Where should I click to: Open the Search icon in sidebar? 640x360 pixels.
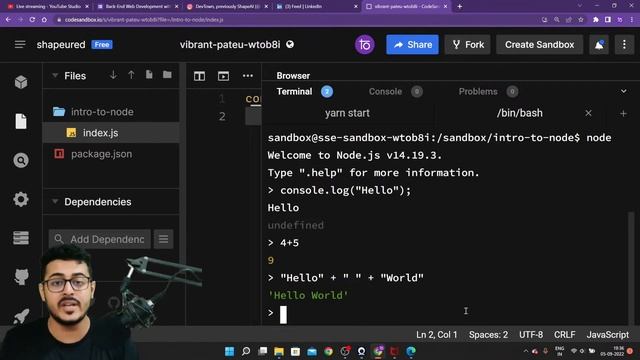coord(21,160)
